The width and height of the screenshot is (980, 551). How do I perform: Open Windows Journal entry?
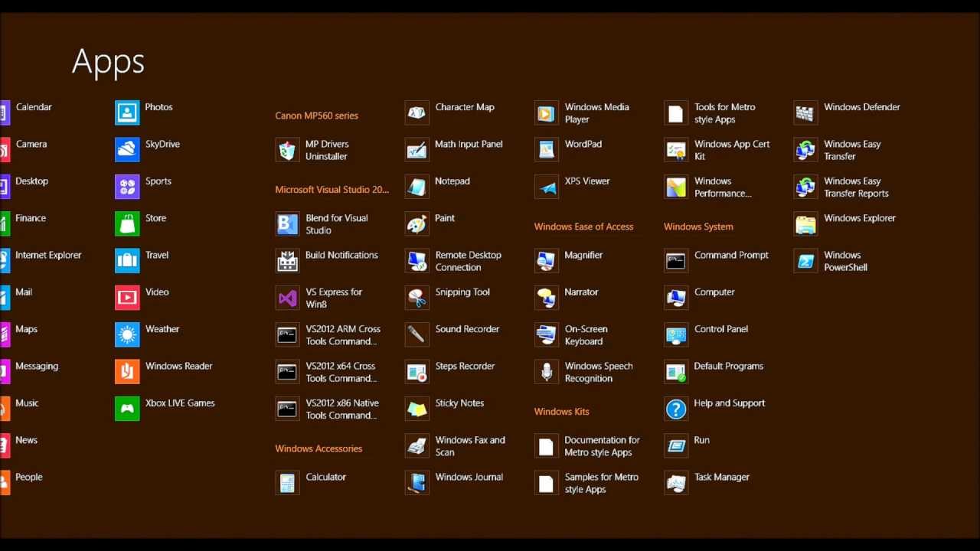pyautogui.click(x=469, y=477)
